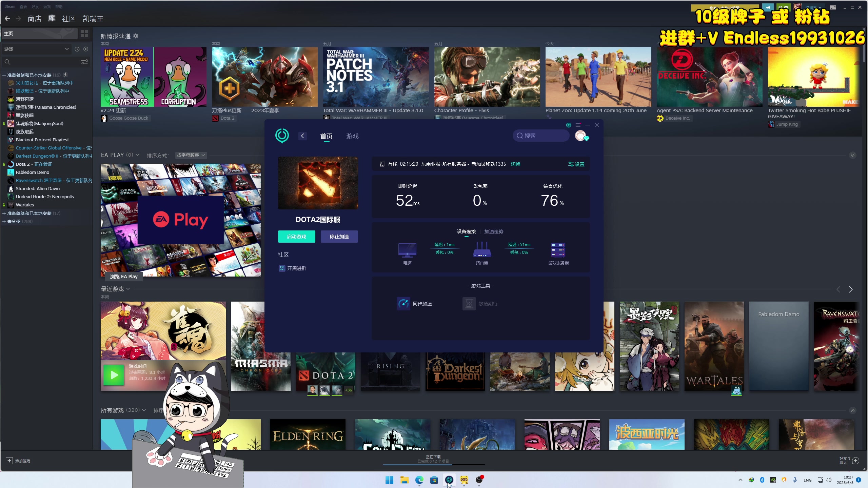Open File Explorer from taskbar

point(405,480)
